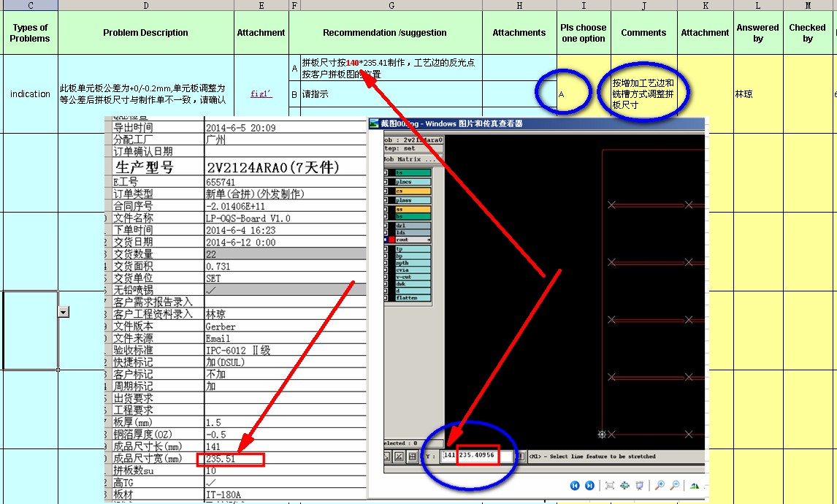Click the exclamation button right of coordinate field
The width and height of the screenshot is (837, 504).
[x=521, y=457]
